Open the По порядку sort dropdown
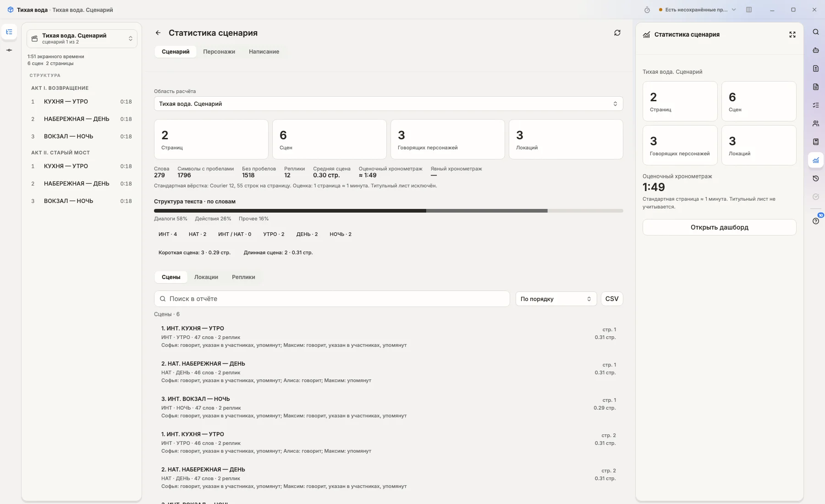Viewport: 825px width, 504px height. point(556,299)
